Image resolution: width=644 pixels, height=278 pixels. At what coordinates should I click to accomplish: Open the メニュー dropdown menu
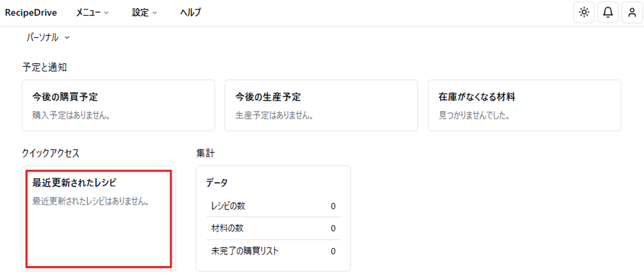tap(92, 13)
